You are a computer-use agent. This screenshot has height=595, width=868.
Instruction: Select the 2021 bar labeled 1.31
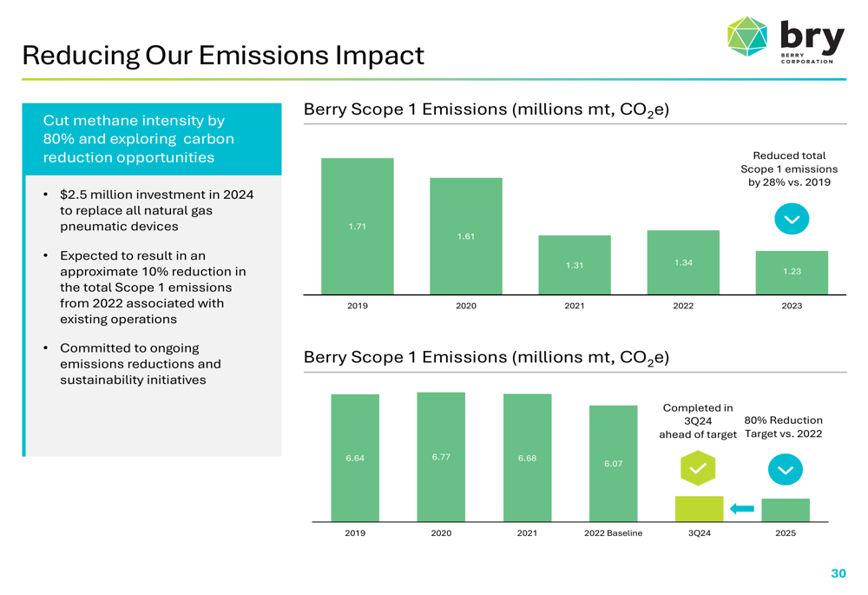click(575, 265)
